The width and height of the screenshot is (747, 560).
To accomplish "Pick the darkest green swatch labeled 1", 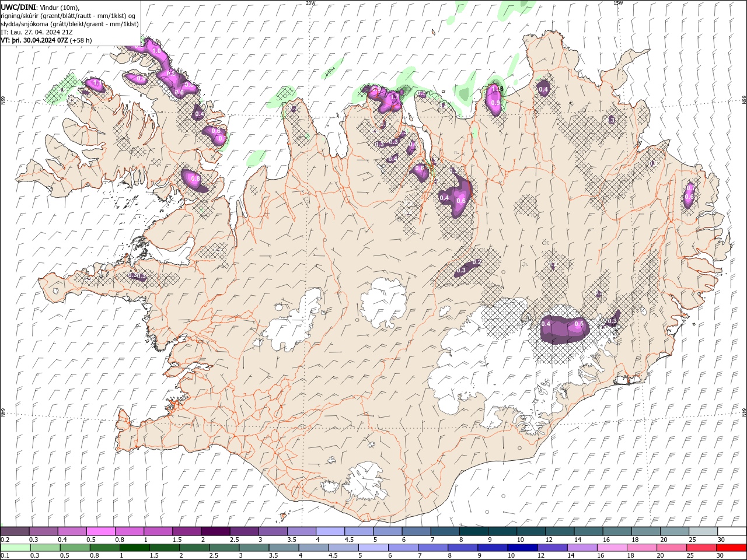I will [135, 548].
